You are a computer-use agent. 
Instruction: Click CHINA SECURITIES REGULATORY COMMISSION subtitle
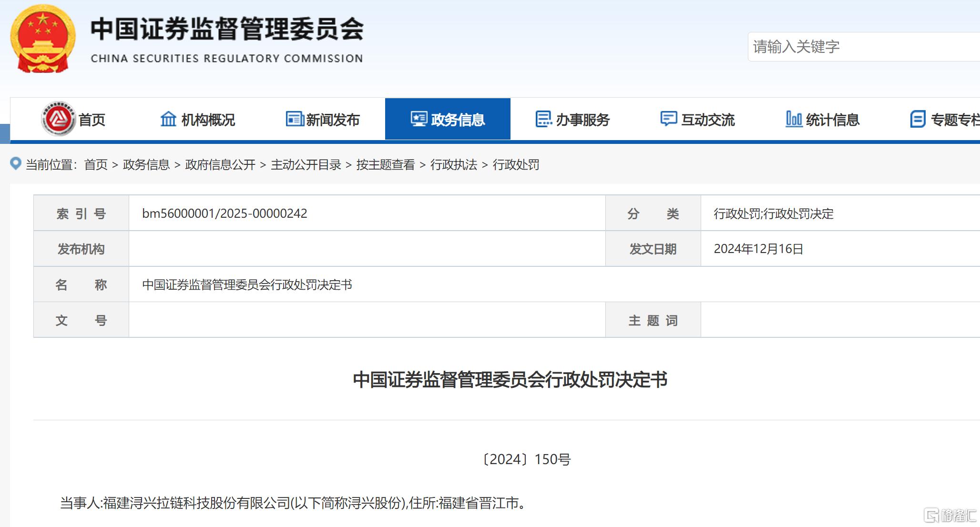tap(227, 58)
